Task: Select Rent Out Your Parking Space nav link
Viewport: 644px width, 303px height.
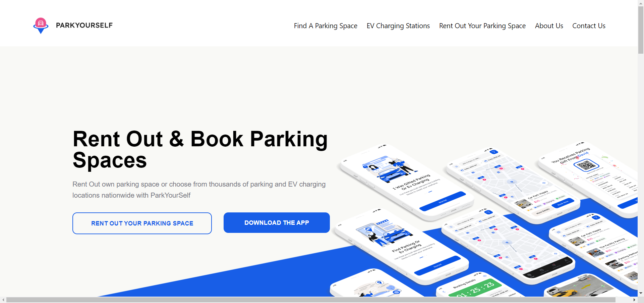Action: coord(482,26)
